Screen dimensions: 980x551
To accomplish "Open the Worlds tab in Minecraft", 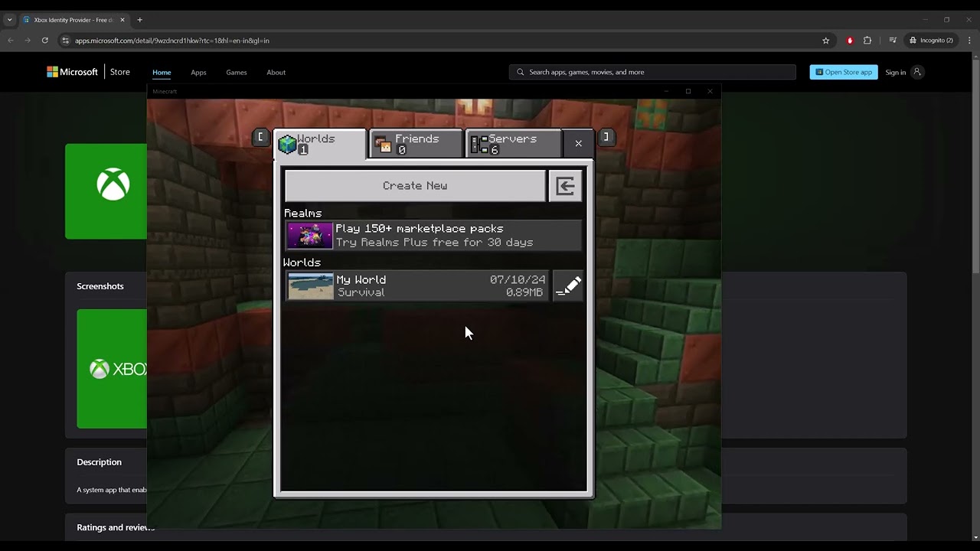I will pyautogui.click(x=320, y=144).
